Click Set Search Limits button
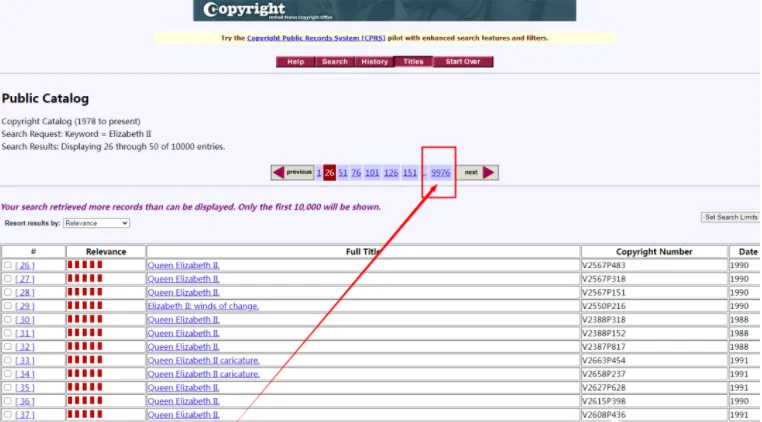 click(x=730, y=217)
